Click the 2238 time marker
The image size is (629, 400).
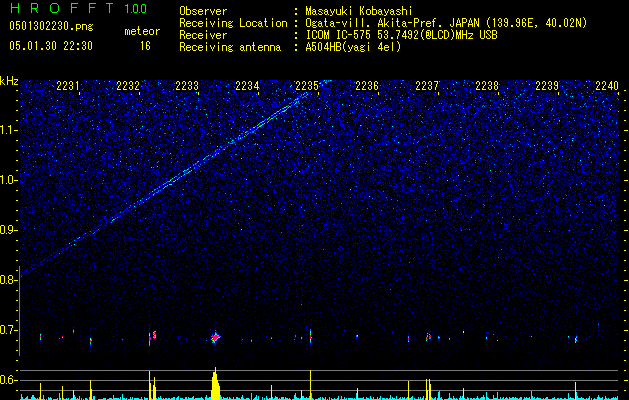pos(487,86)
